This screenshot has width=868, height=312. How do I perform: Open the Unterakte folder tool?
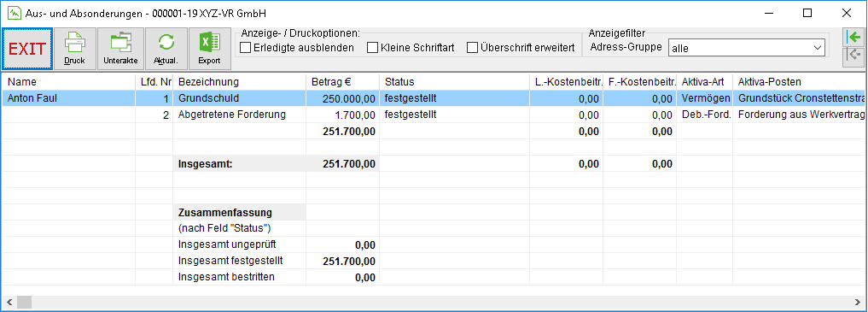coord(120,48)
